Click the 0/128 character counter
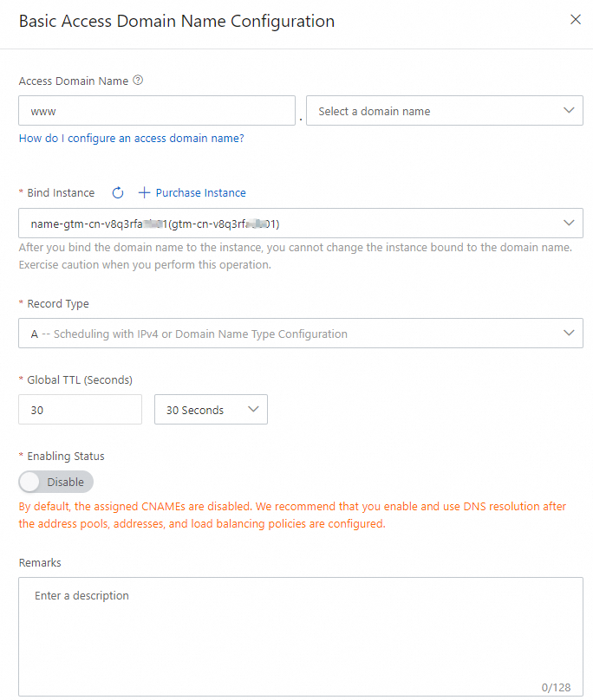The height and width of the screenshot is (700, 593). (x=557, y=687)
